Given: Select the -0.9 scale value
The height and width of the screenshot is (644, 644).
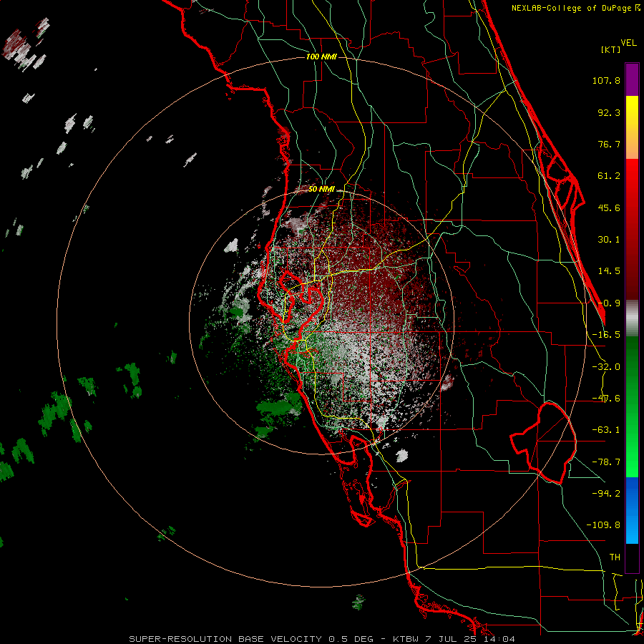Looking at the screenshot, I should pyautogui.click(x=609, y=303).
